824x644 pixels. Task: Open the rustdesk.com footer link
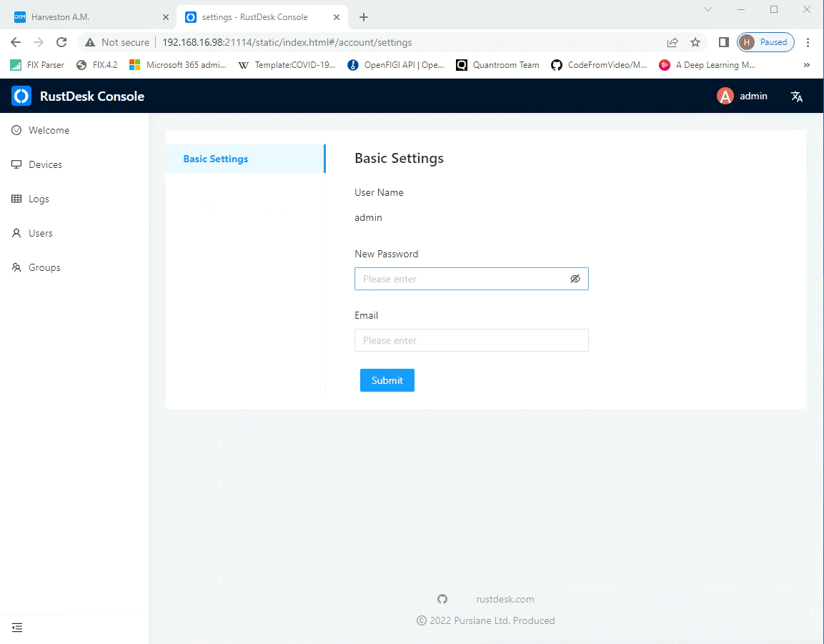pyautogui.click(x=505, y=599)
